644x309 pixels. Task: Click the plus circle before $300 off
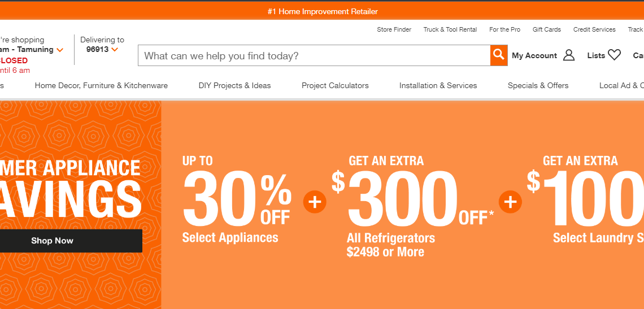[x=315, y=202]
